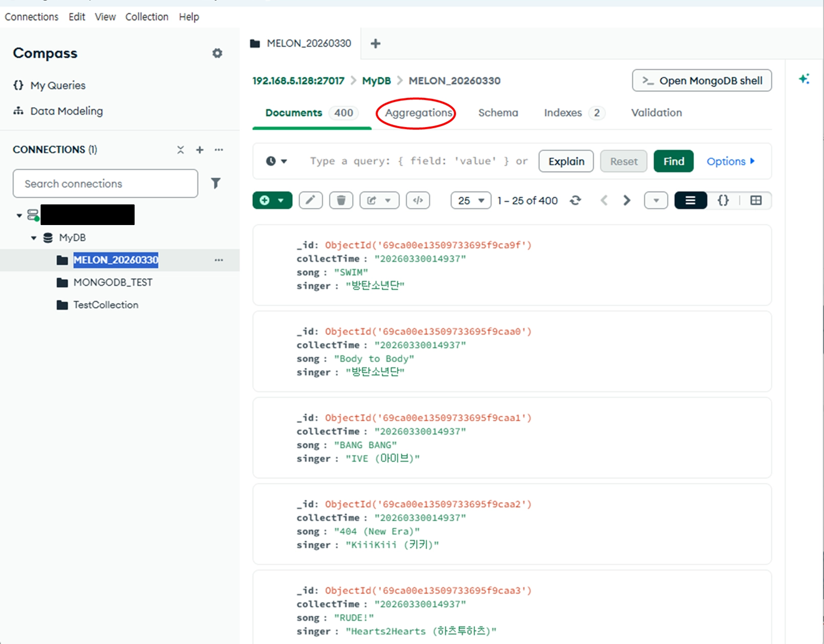Viewport: 824px width, 644px height.
Task: Switch to list view toggle
Action: 690,200
